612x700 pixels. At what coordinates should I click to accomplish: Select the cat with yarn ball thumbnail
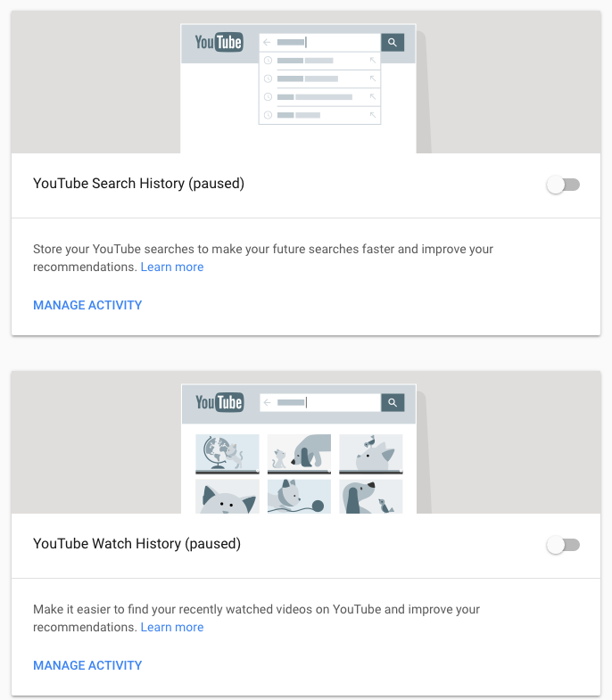point(299,497)
